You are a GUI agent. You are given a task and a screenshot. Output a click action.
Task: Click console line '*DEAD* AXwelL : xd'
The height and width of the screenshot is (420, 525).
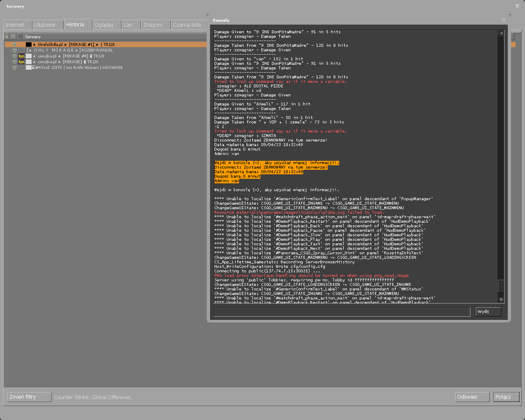point(239,90)
